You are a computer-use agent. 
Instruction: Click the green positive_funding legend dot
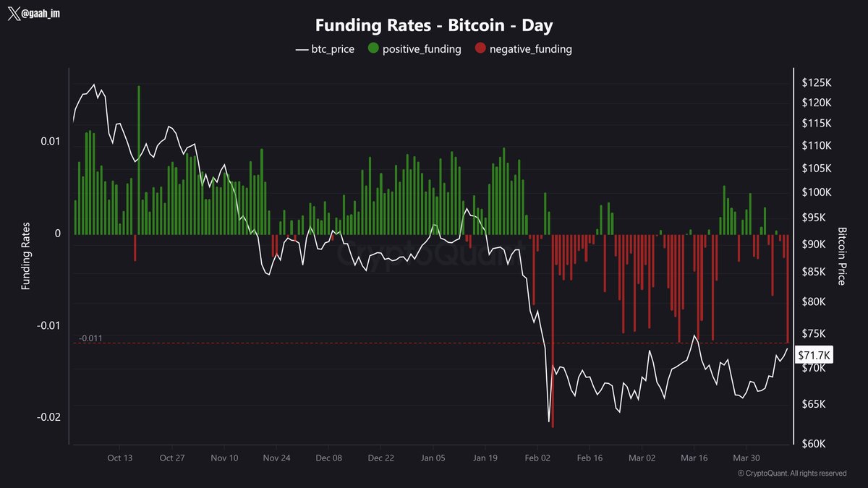pos(373,49)
